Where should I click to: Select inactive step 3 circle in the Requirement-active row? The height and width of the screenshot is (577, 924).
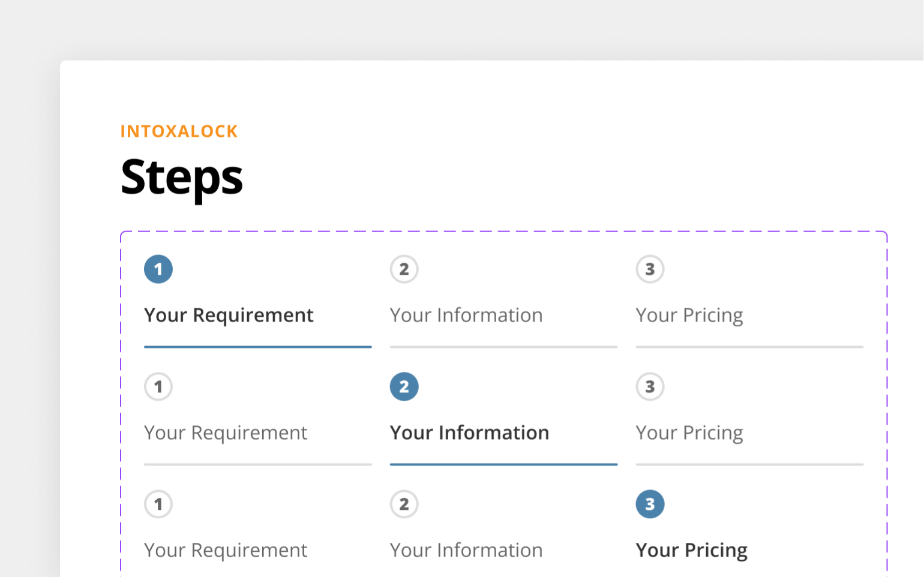(x=650, y=269)
